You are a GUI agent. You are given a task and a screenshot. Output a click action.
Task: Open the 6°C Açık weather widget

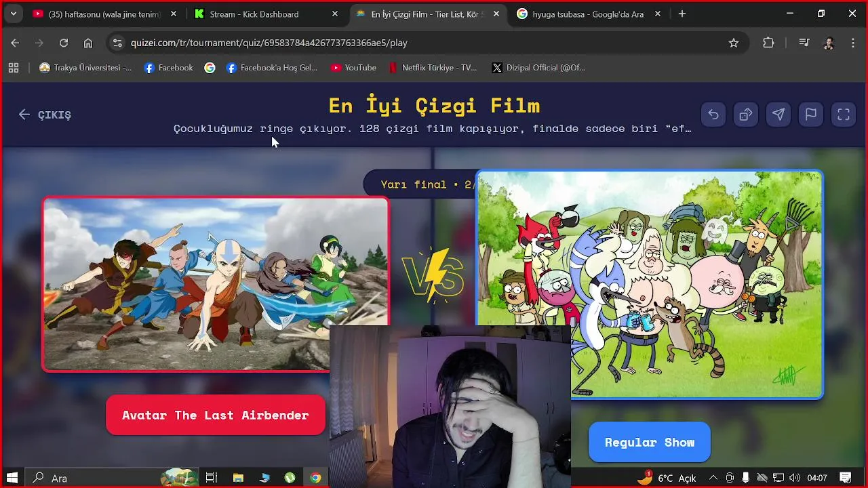pos(667,478)
